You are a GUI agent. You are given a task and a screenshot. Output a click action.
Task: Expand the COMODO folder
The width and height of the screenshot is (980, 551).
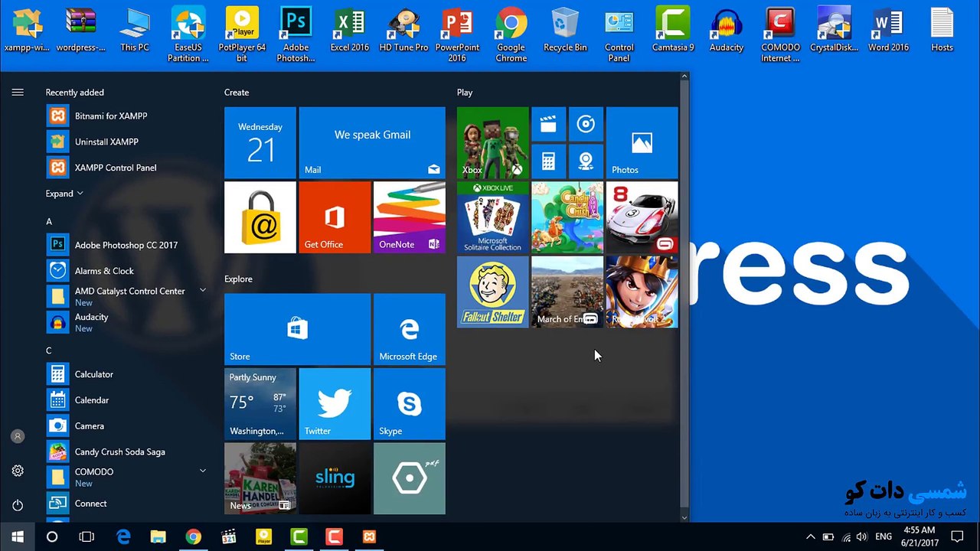203,471
